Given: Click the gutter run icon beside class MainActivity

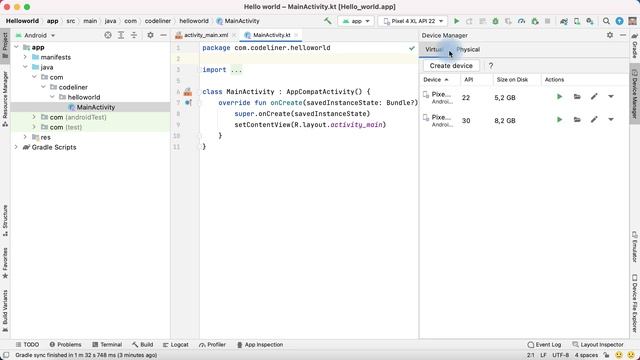Looking at the screenshot, I should [x=188, y=92].
